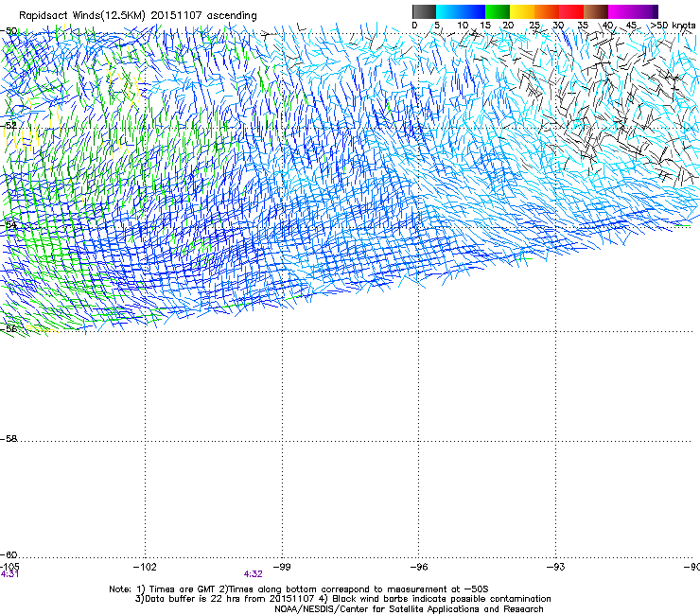The width and height of the screenshot is (700, 615).
Task: Click the '-96' longitude label
Action: click(419, 567)
